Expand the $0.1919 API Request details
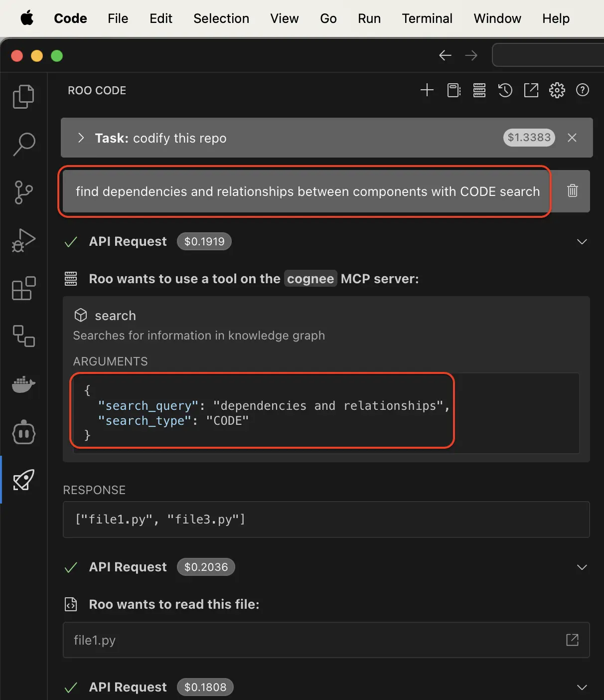The height and width of the screenshot is (700, 604). pos(582,242)
